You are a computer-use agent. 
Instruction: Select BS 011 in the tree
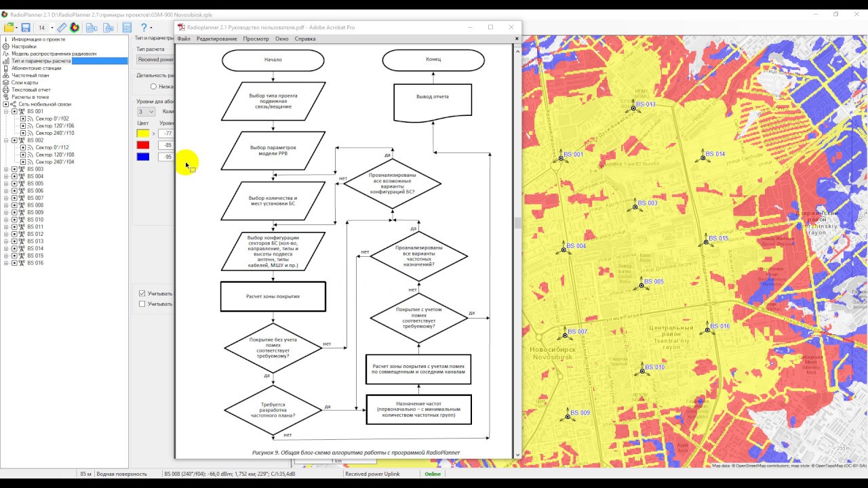point(35,227)
